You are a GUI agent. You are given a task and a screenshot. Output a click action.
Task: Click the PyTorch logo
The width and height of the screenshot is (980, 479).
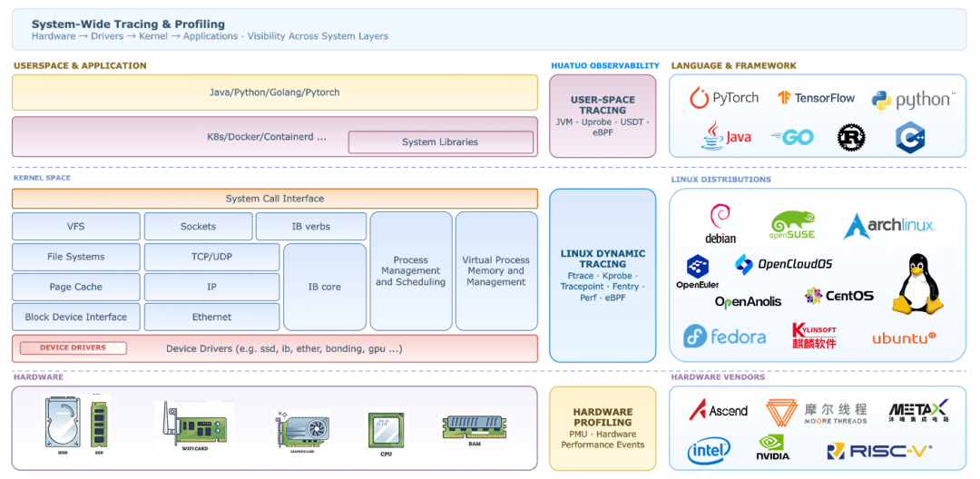click(724, 98)
